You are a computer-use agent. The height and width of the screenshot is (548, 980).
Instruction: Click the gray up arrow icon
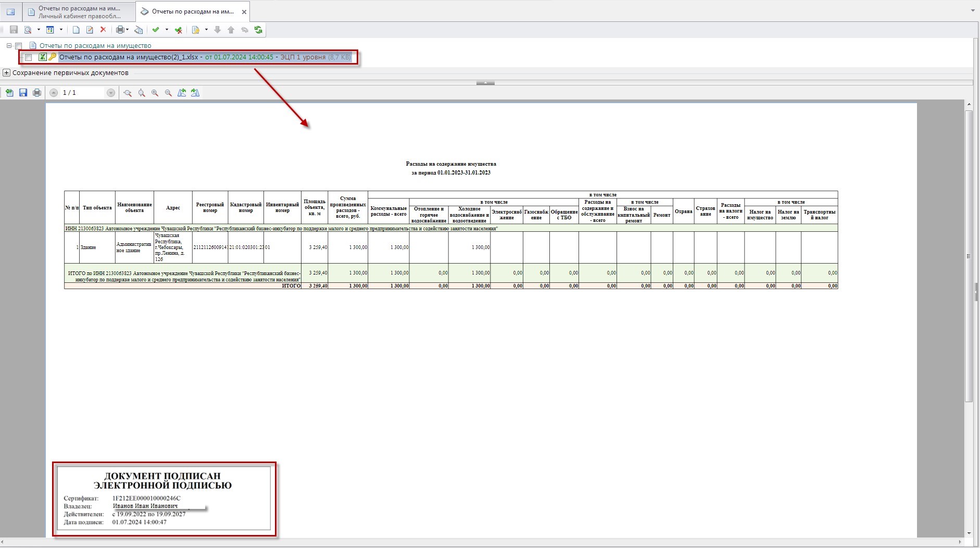click(x=231, y=30)
